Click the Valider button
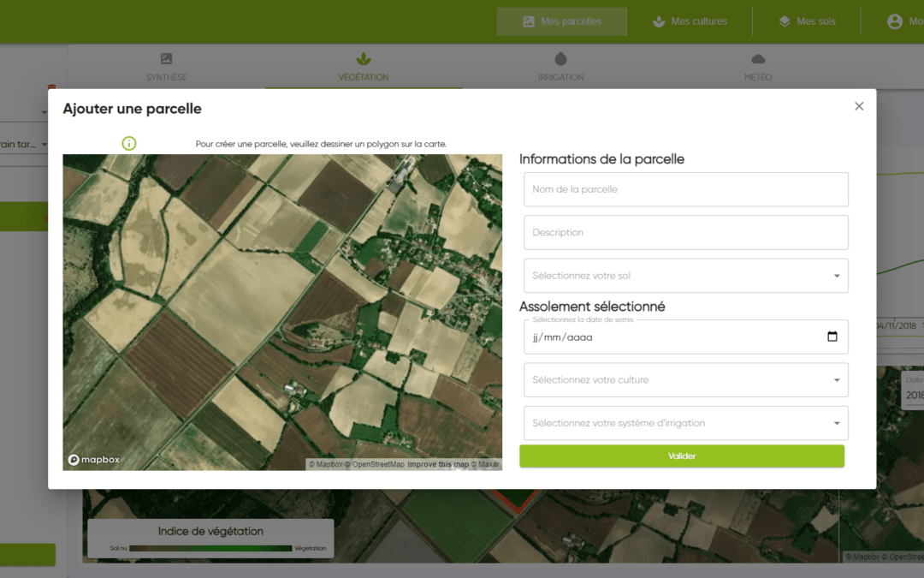Viewport: 924px width, 578px height. click(x=682, y=456)
